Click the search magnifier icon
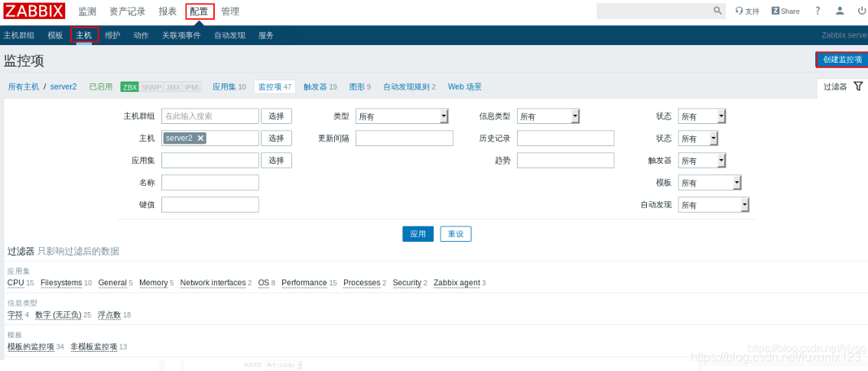868x371 pixels. [x=717, y=11]
